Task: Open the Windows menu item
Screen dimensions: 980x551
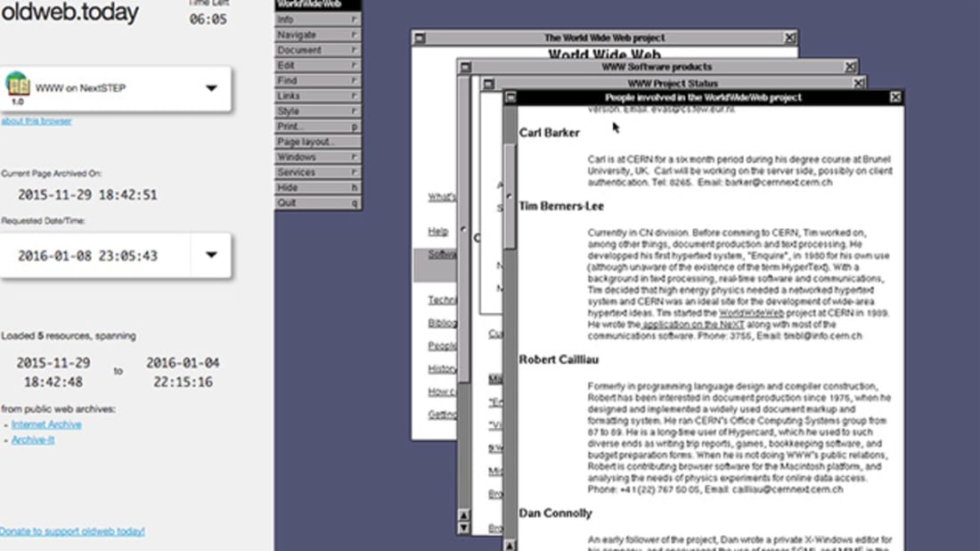Action: 317,157
